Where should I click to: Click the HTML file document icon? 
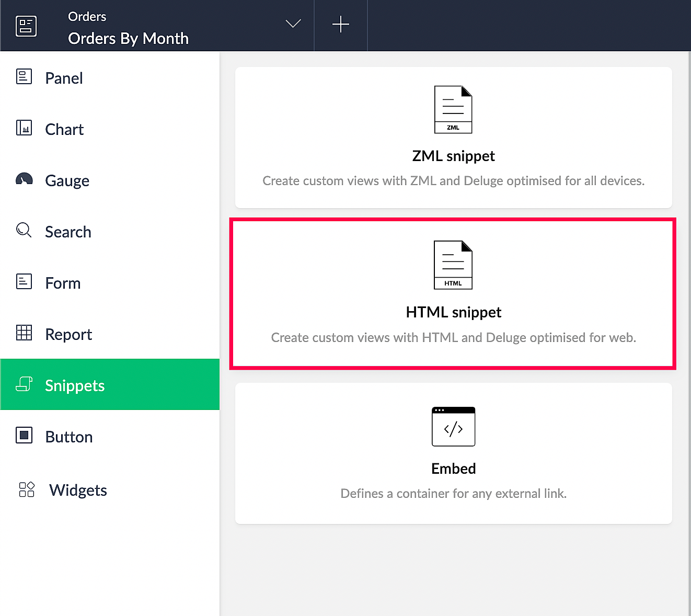[x=453, y=265]
